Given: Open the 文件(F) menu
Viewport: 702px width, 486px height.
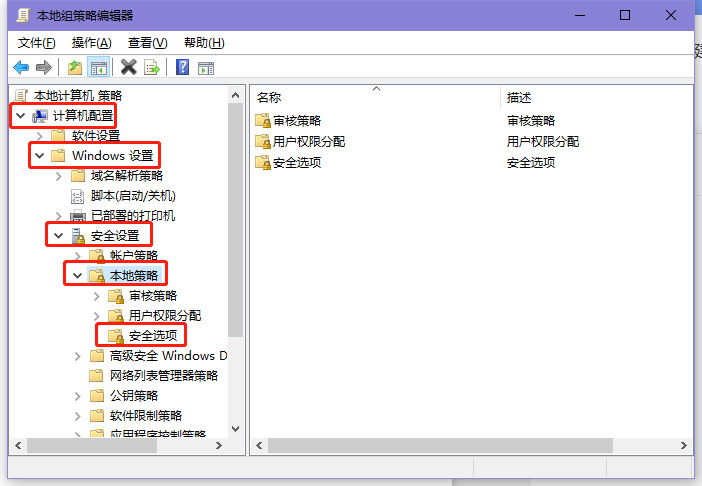Looking at the screenshot, I should 36,43.
